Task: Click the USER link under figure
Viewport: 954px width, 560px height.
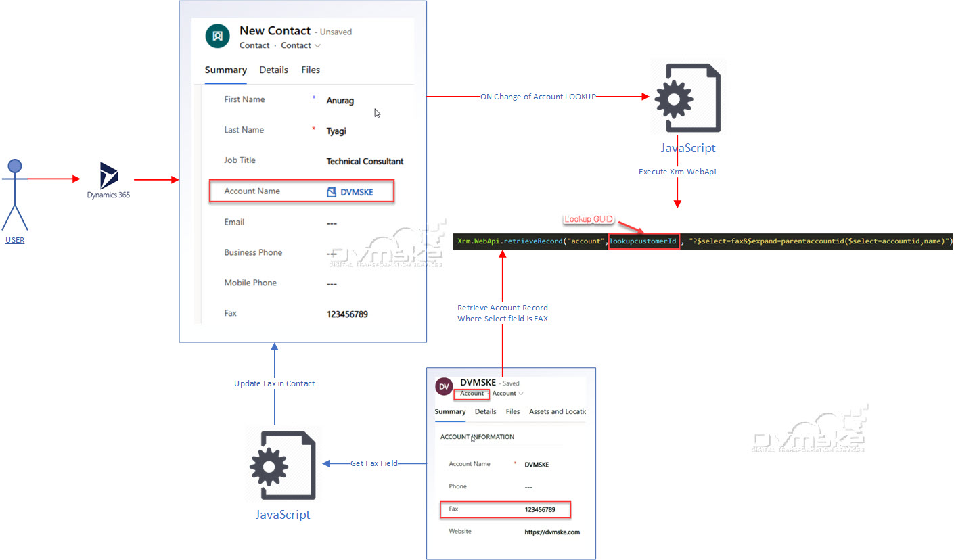Action: point(15,240)
